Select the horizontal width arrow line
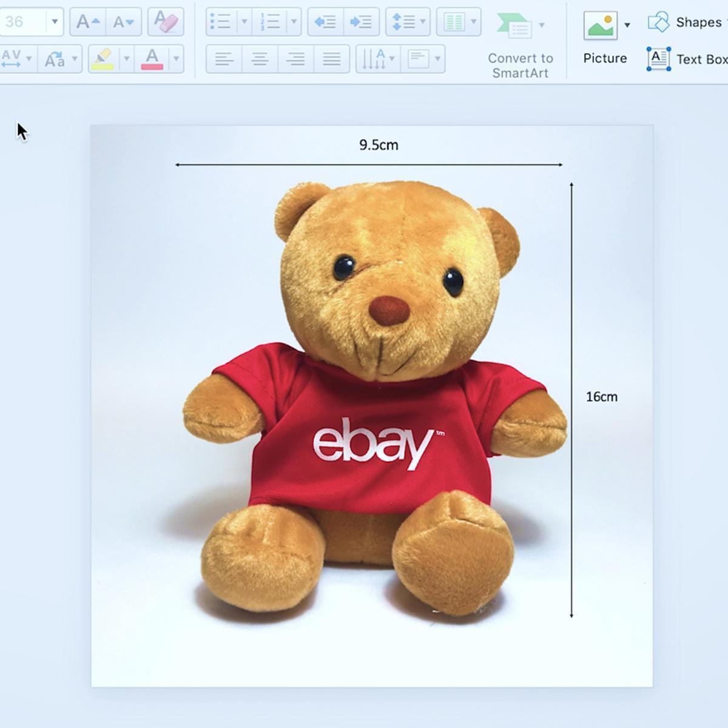This screenshot has width=728, height=728. (369, 164)
